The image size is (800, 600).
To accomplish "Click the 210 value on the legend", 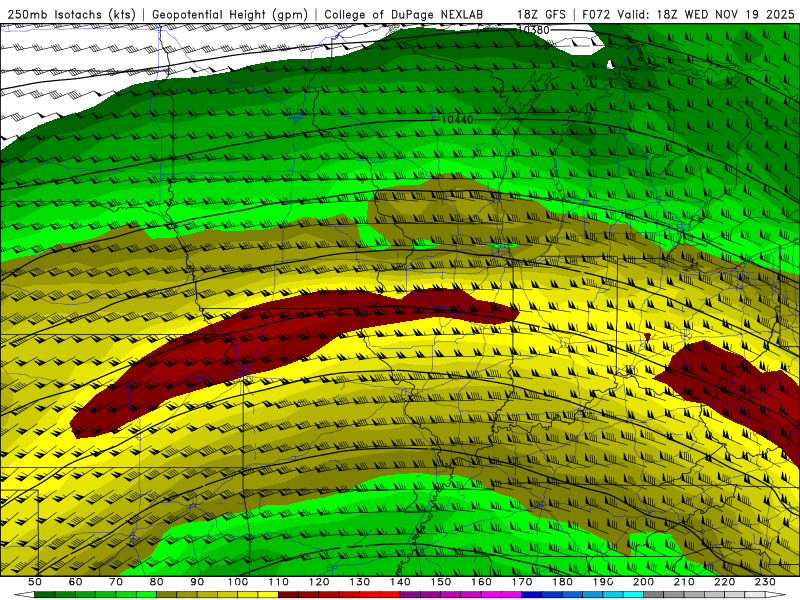I will pos(685,582).
